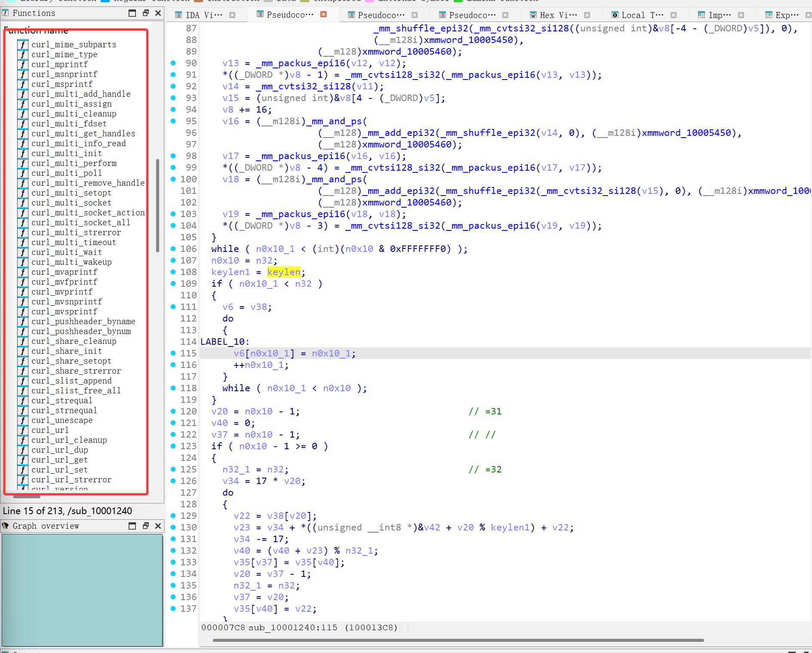Click the Functions panel title icon
812x653 pixels.
coord(6,13)
